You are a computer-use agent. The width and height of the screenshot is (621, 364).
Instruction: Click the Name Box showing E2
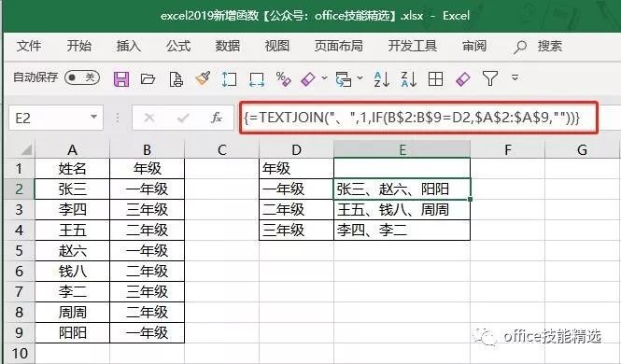click(55, 118)
